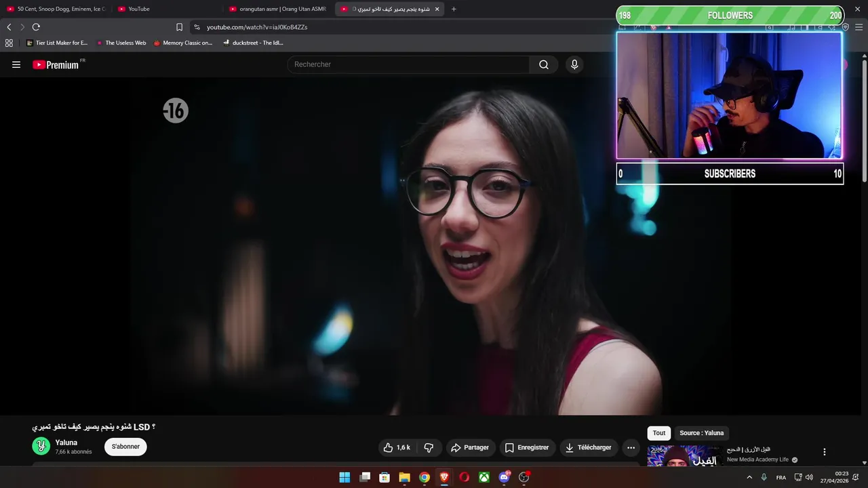Subscribe using the S'abonner button

pyautogui.click(x=125, y=447)
